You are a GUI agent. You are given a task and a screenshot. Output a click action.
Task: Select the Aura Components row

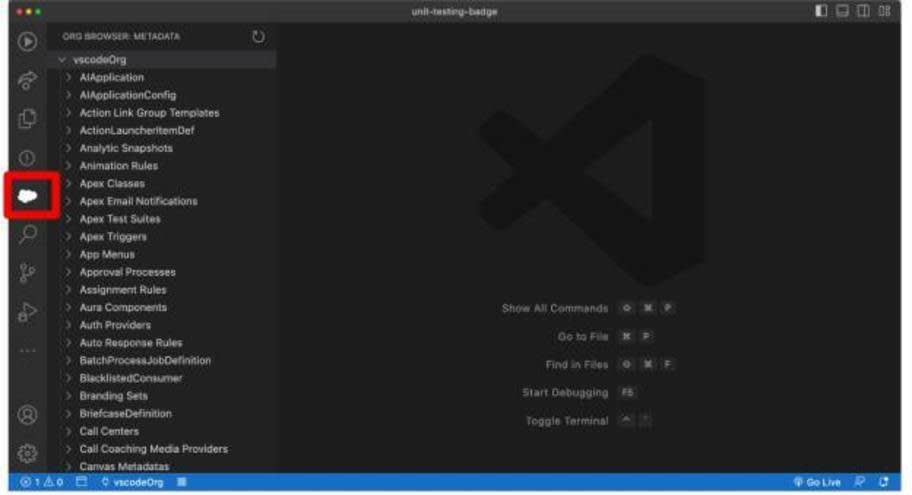tap(162, 307)
